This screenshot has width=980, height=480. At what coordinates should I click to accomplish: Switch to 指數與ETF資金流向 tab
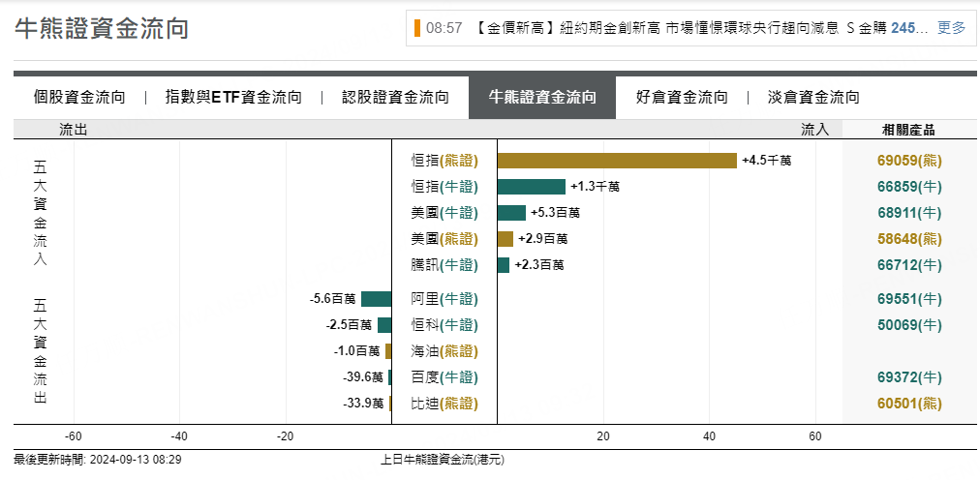click(x=233, y=98)
